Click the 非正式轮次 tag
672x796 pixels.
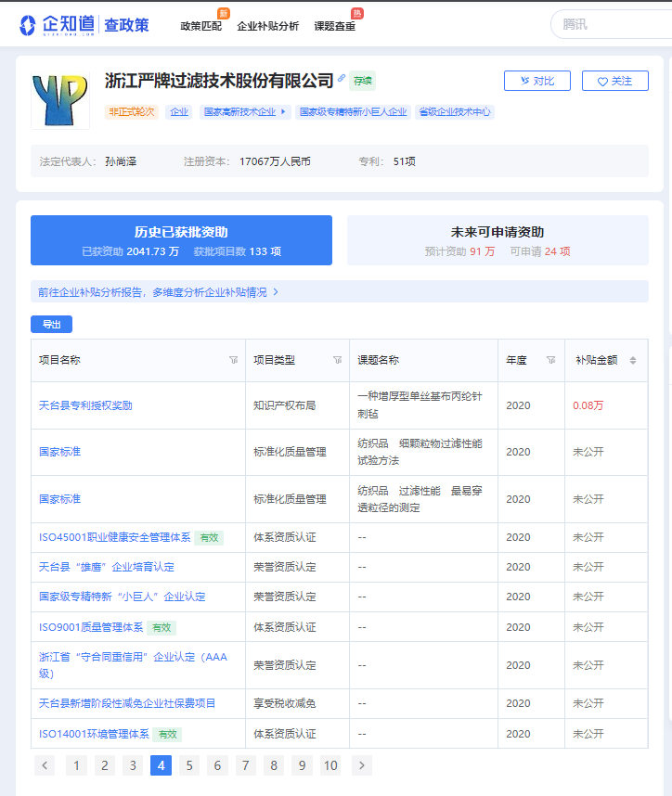click(132, 111)
